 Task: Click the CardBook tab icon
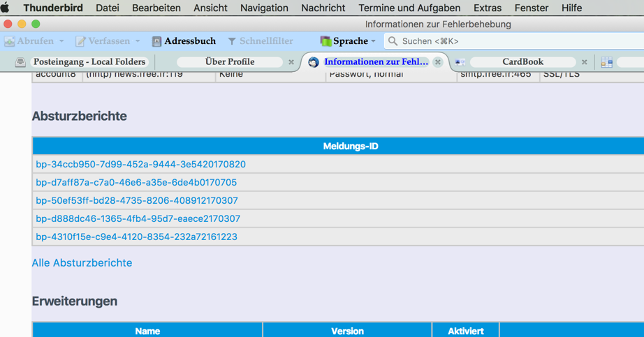point(460,62)
